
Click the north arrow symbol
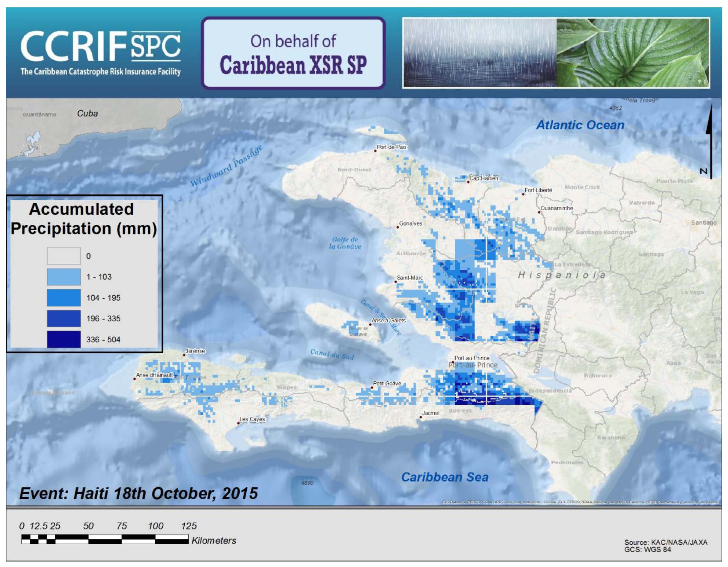(709, 141)
